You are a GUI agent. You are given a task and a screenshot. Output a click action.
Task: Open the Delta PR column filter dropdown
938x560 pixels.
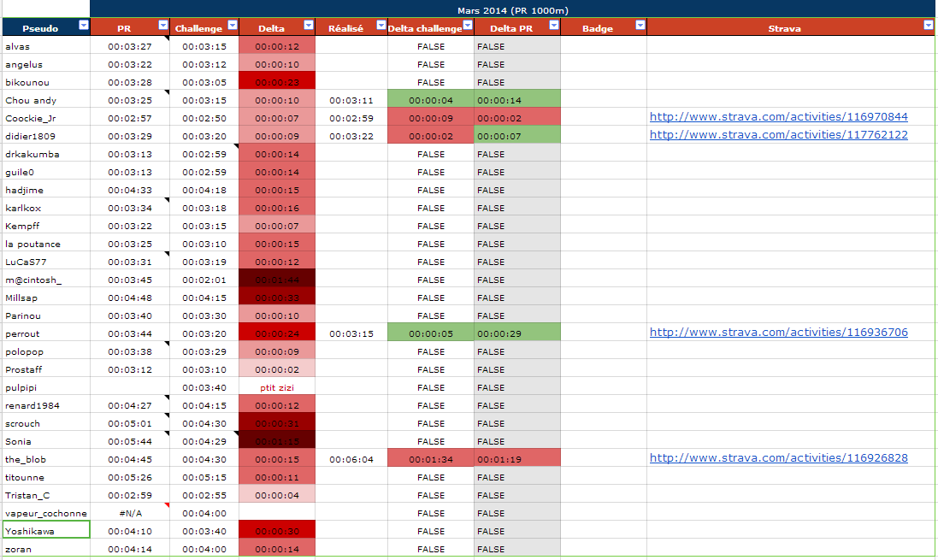coord(554,25)
